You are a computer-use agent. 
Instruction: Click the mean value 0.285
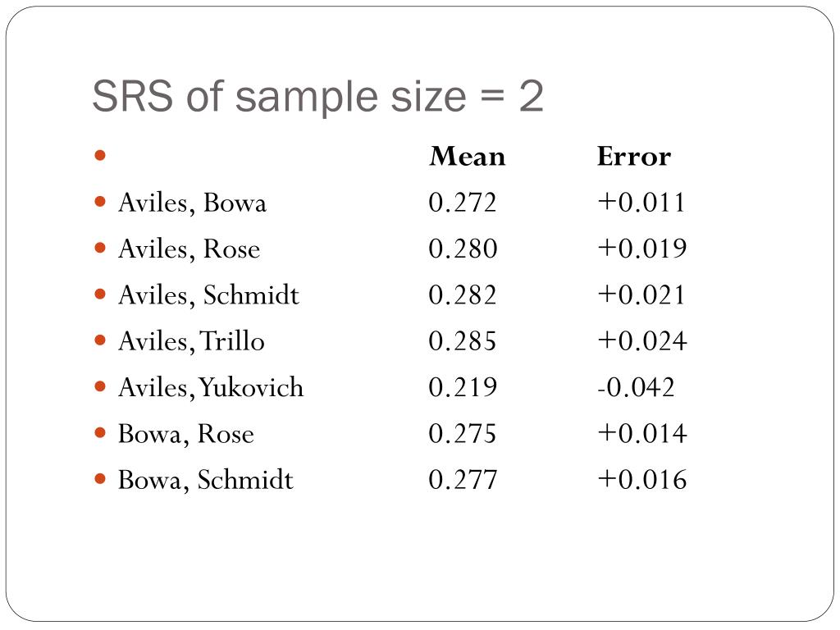click(x=463, y=341)
